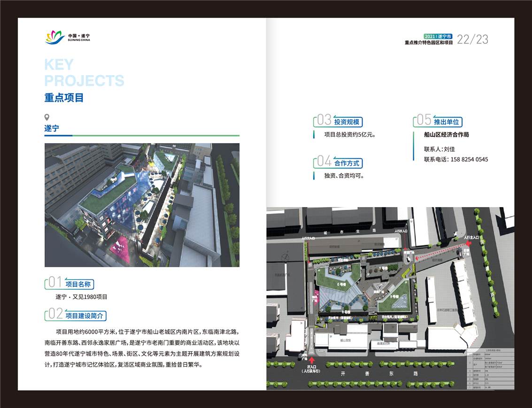This screenshot has width=532, height=408.
Task: Click the 2021 遂宁市 green badge
Action: 437,36
